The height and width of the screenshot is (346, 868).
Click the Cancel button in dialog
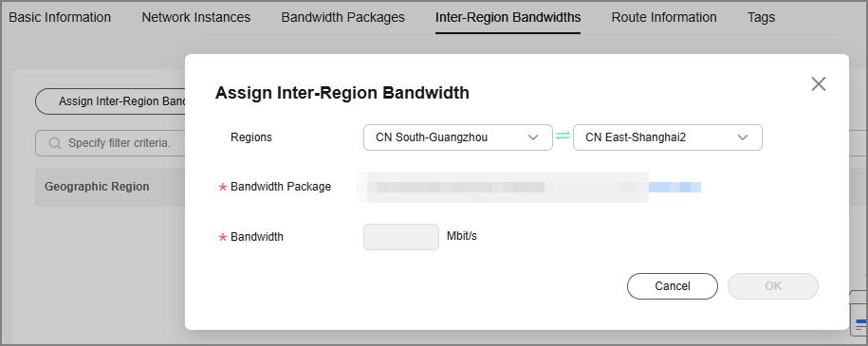coord(673,286)
